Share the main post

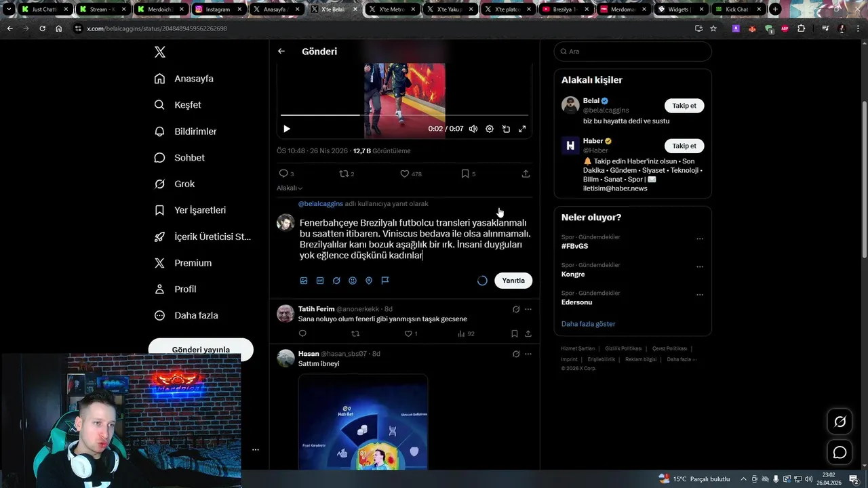point(526,174)
